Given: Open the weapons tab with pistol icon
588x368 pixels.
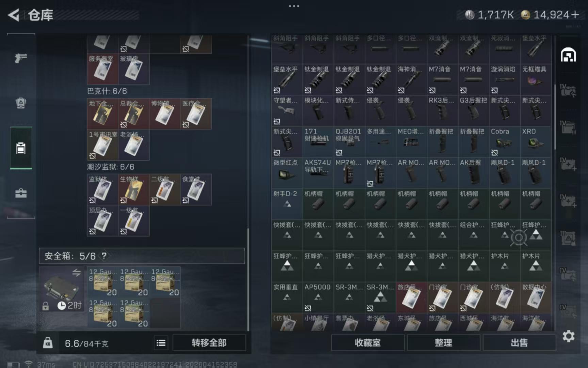Looking at the screenshot, I should (21, 58).
